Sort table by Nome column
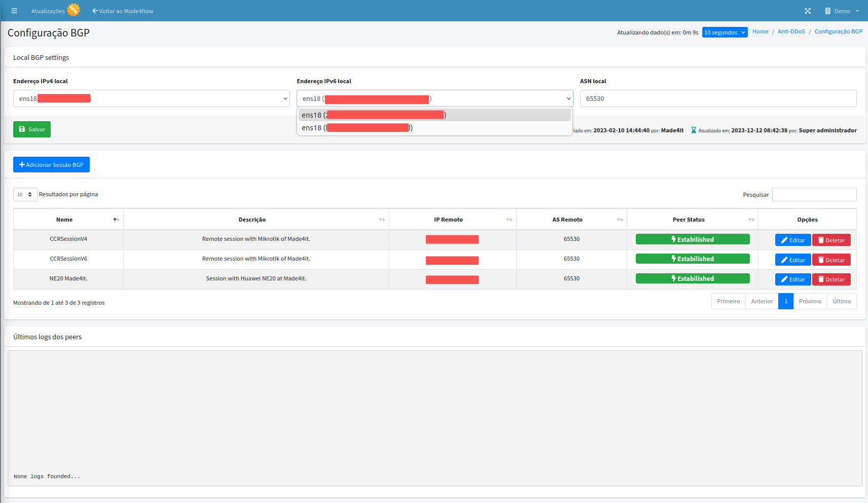The height and width of the screenshot is (503, 868). (68, 220)
